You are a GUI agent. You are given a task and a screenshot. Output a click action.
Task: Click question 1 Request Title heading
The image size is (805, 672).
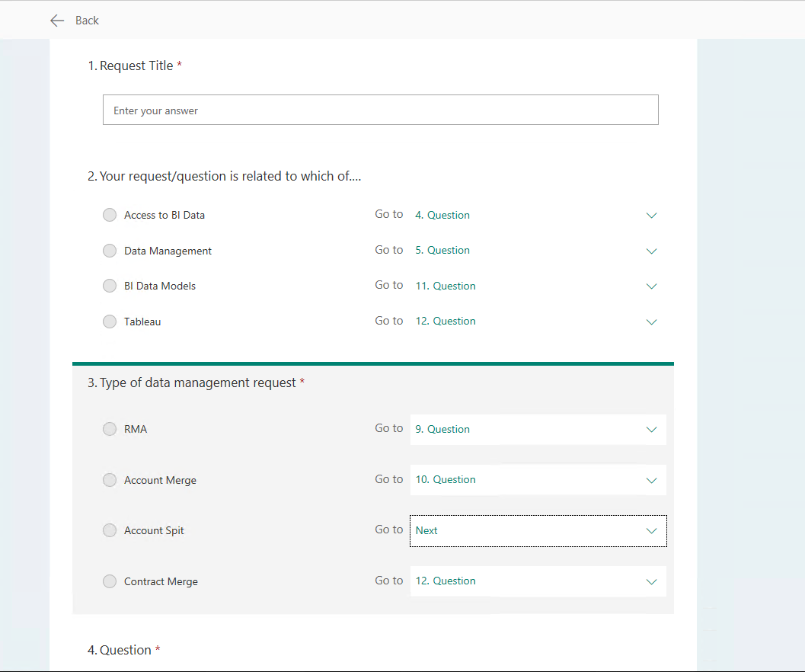click(x=135, y=66)
